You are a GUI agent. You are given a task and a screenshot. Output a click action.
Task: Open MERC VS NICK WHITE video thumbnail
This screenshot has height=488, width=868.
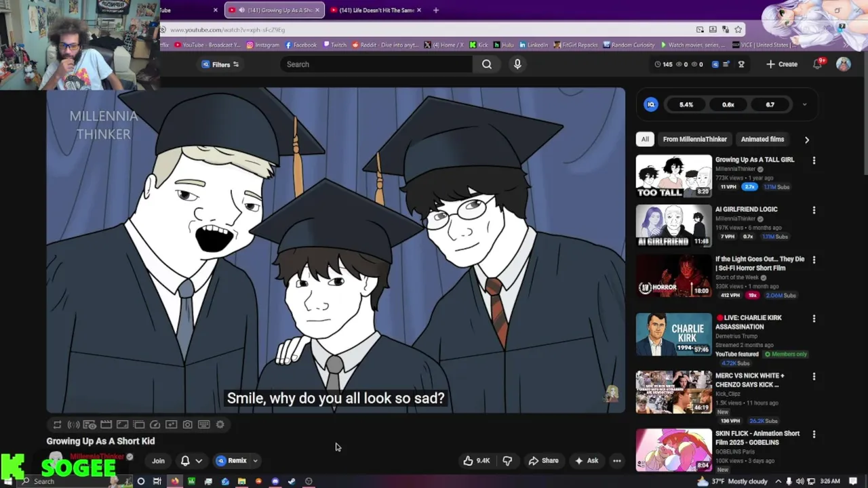click(674, 392)
